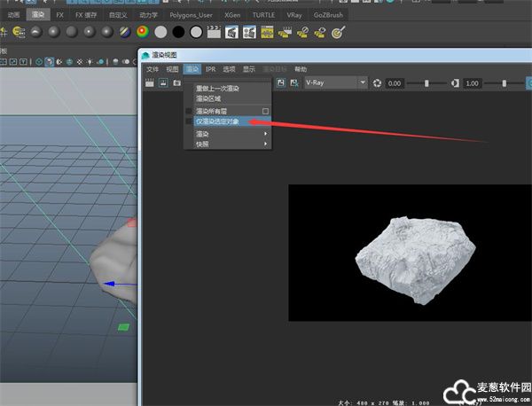
Task: Click the rainbow ramp shader shelf icon
Action: point(142,32)
